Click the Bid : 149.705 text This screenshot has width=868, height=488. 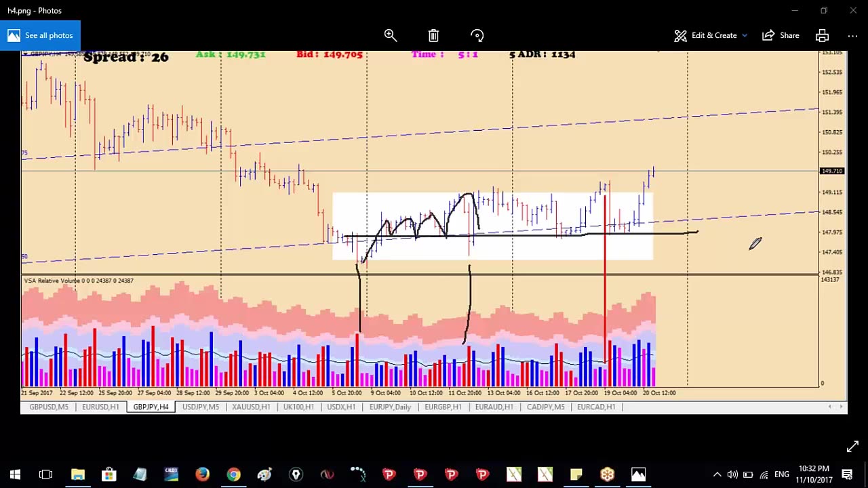pos(330,54)
